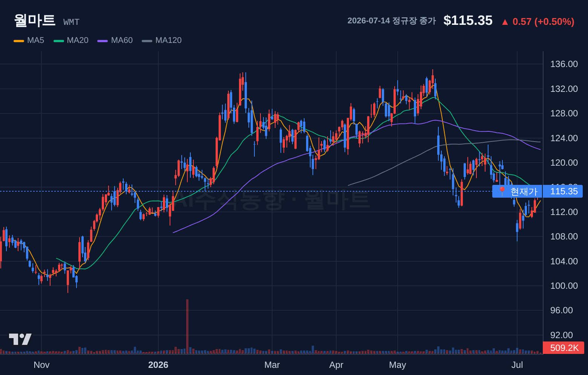588x375 pixels.
Task: Click the green MA20 color swatch
Action: 59,41
